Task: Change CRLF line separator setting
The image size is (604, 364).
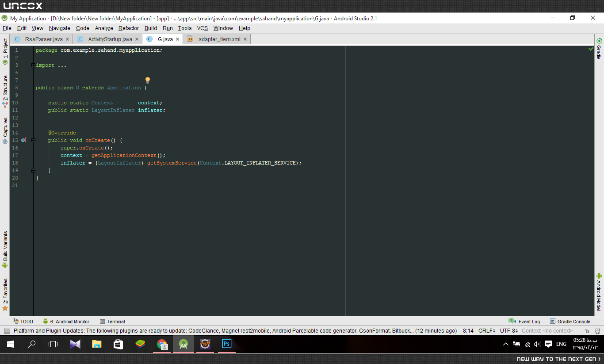Action: pyautogui.click(x=486, y=331)
